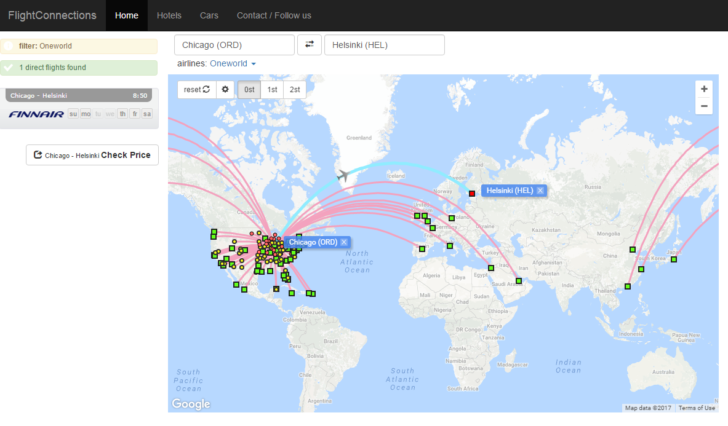Zoom in the map with plus
This screenshot has height=426, width=728.
(x=704, y=89)
